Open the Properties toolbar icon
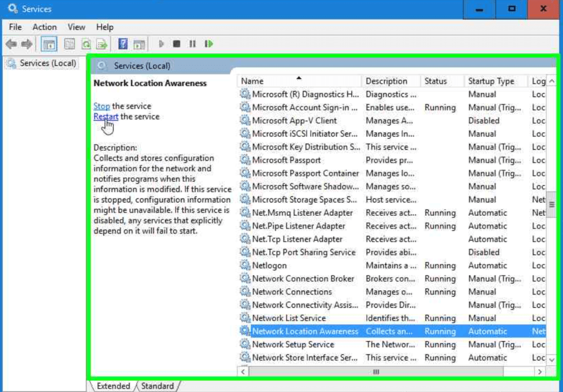The height and width of the screenshot is (392, 563). (69, 44)
